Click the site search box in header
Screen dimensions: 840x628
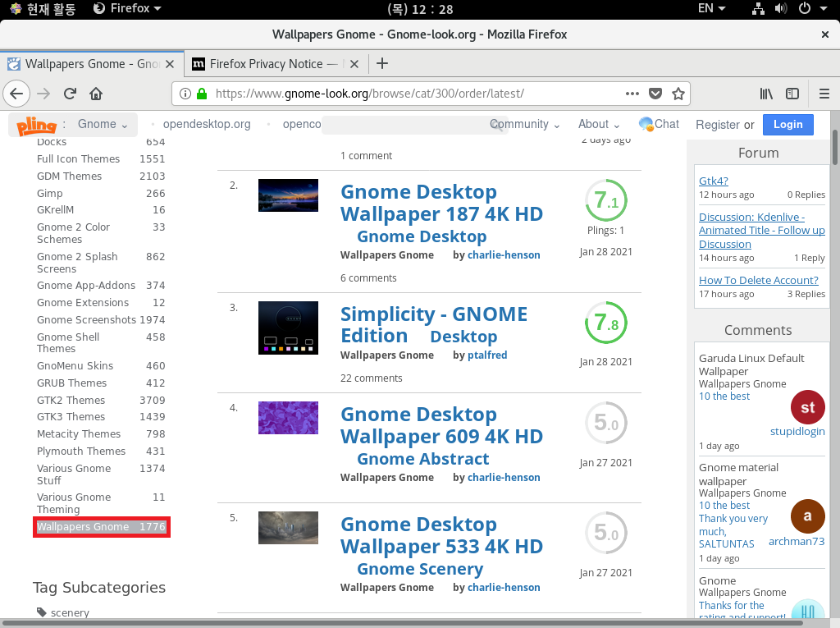click(x=413, y=125)
